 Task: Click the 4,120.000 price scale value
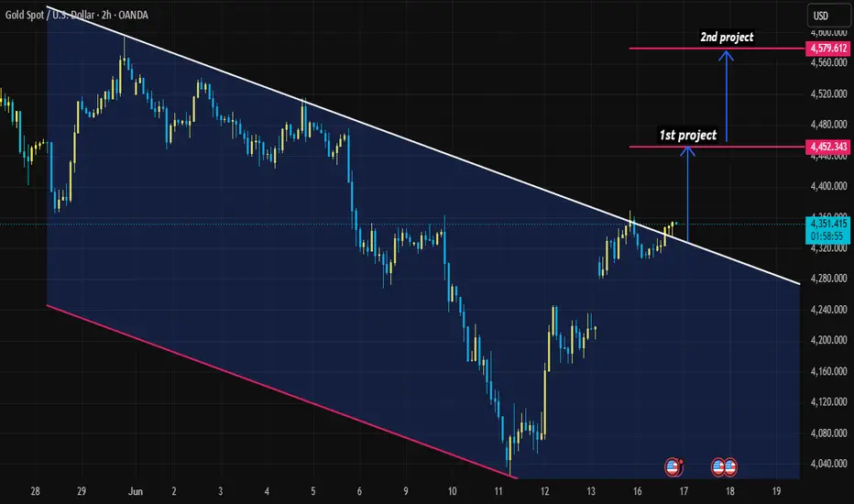tap(828, 402)
